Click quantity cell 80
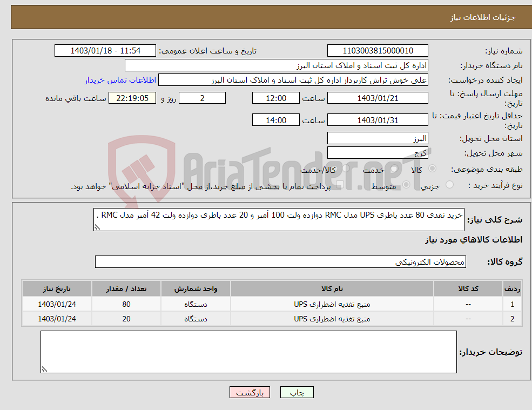 point(126,304)
